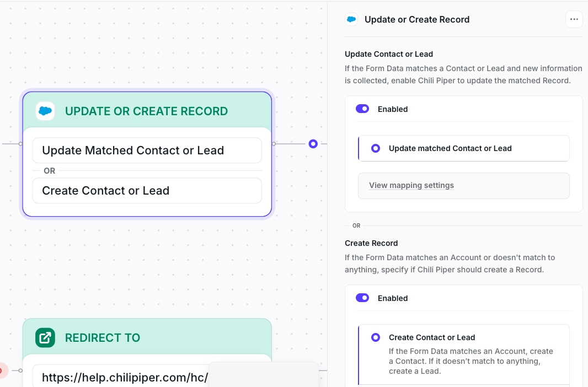The height and width of the screenshot is (387, 588).
Task: Select the Redirect To node header
Action: pyautogui.click(x=147, y=337)
